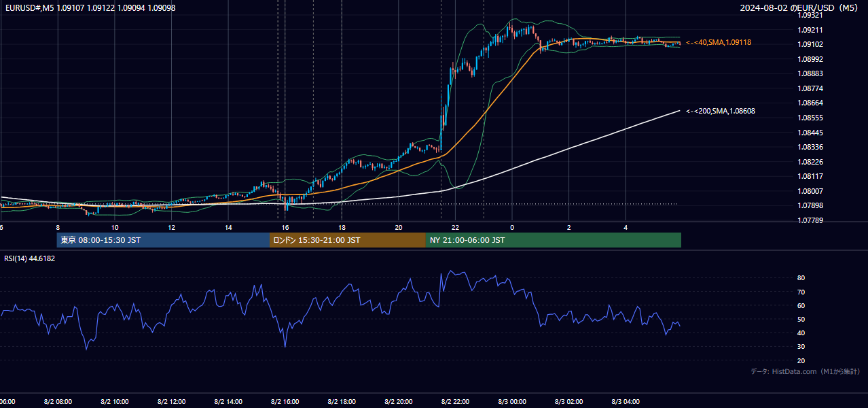Click the 8/2 20:00 time axis label
Screen dimensions: 868x408
(x=399, y=401)
